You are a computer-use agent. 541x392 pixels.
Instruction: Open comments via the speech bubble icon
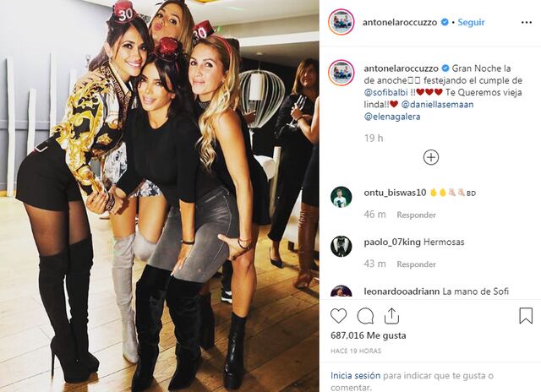click(x=365, y=316)
